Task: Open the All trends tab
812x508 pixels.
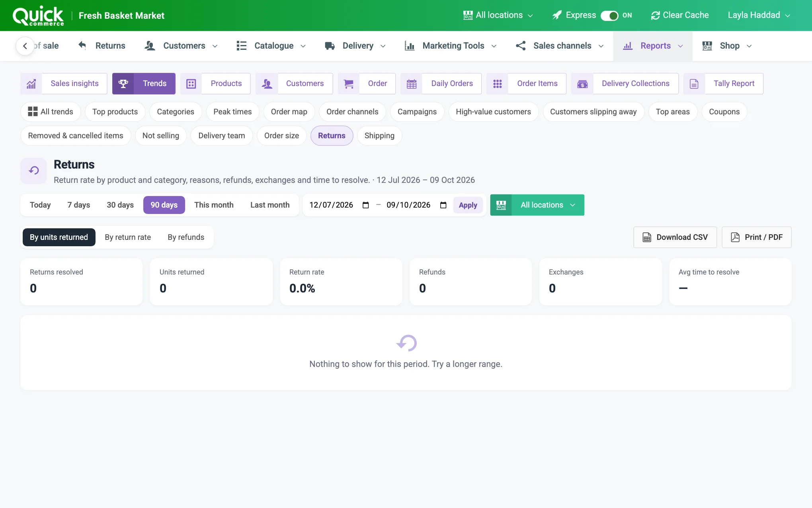Action: [51, 112]
